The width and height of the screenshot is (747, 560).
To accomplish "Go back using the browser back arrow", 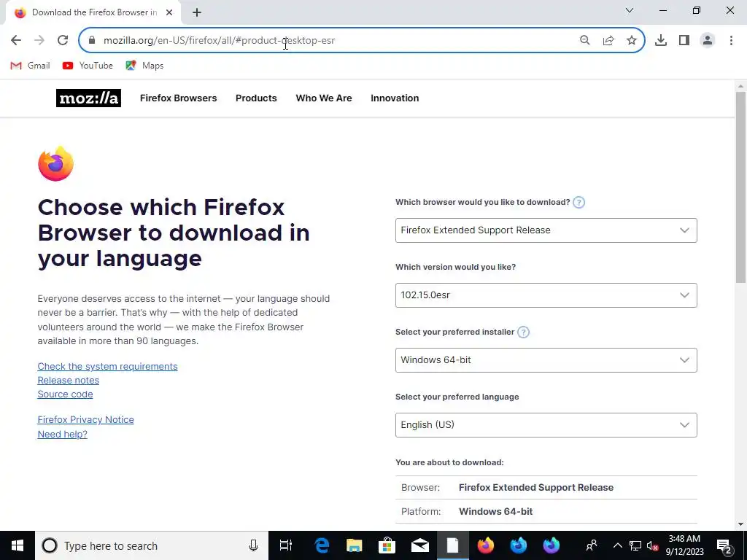I will [16, 41].
